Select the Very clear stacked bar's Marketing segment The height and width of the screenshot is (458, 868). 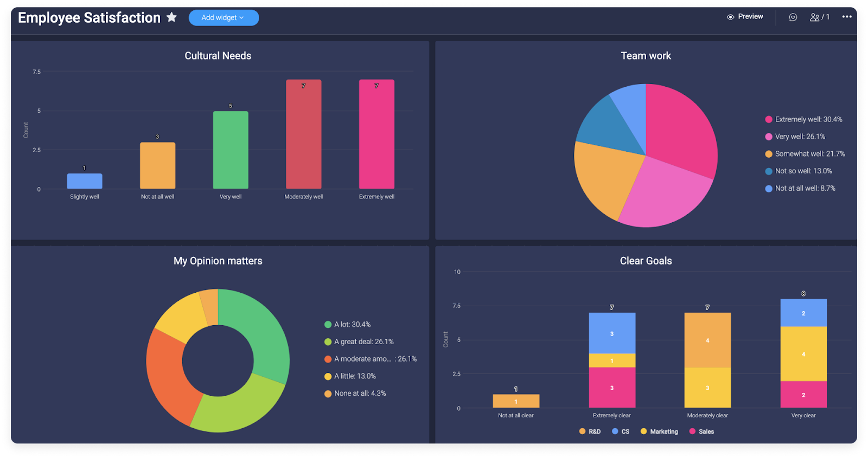point(803,354)
